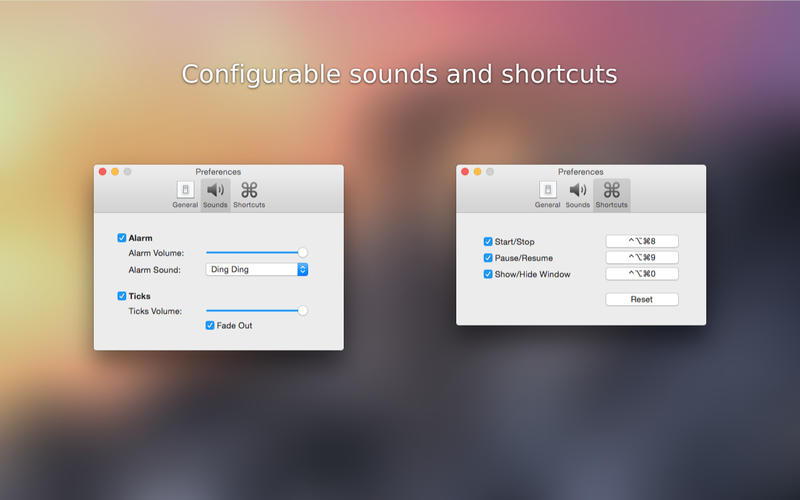This screenshot has width=800, height=500.
Task: Click General icon in the window with Reset button
Action: coord(547,191)
